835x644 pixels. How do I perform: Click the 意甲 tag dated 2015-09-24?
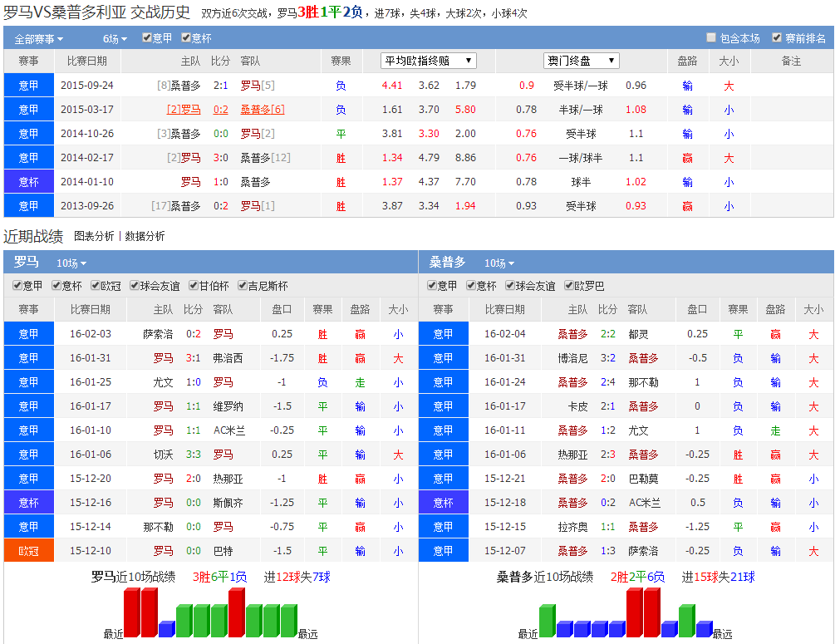click(x=29, y=86)
